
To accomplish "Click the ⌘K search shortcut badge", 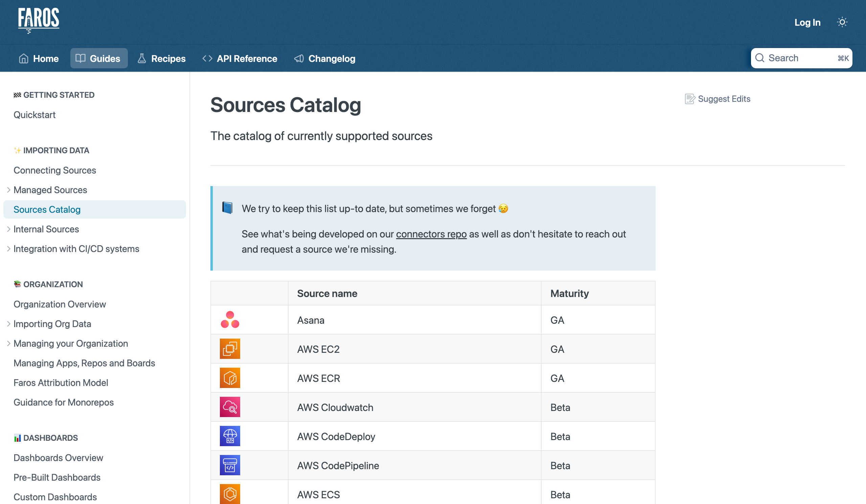I will point(843,58).
